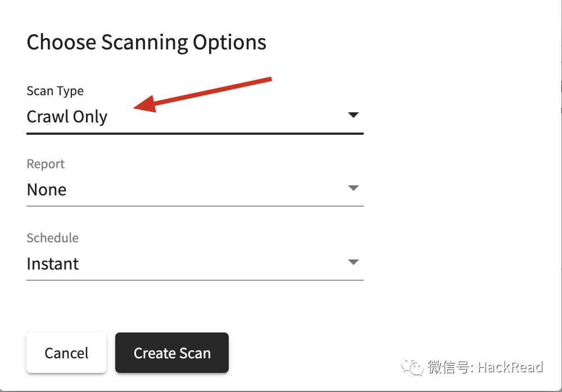The width and height of the screenshot is (562, 392).
Task: Click the underline beneath Instant field
Action: (x=195, y=280)
